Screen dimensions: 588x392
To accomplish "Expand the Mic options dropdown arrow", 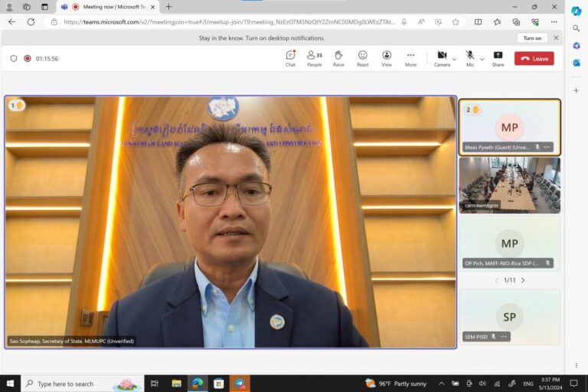I will [482, 59].
